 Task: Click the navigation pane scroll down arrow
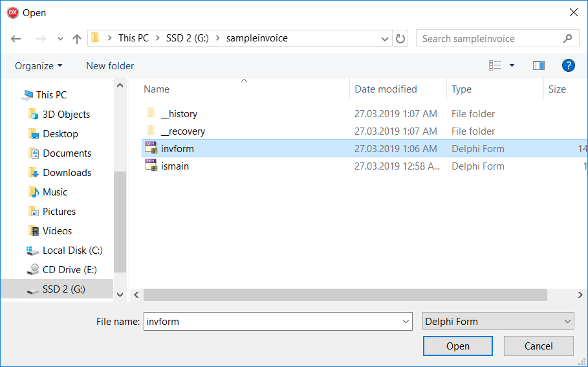pyautogui.click(x=120, y=295)
